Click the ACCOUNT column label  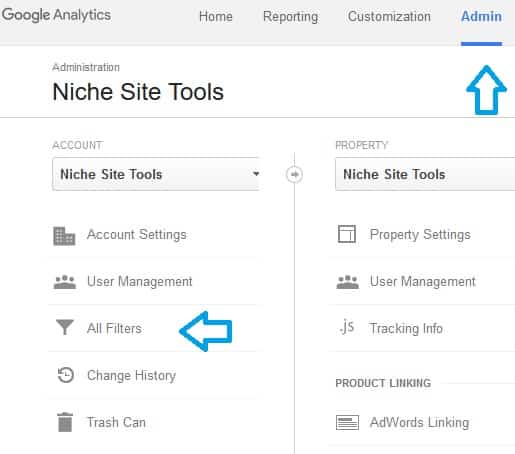[x=77, y=145]
